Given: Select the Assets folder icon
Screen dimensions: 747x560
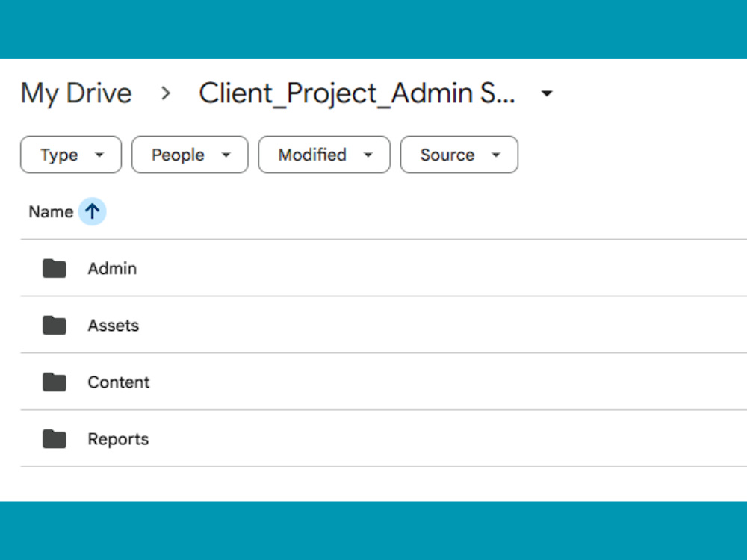Looking at the screenshot, I should (x=55, y=326).
